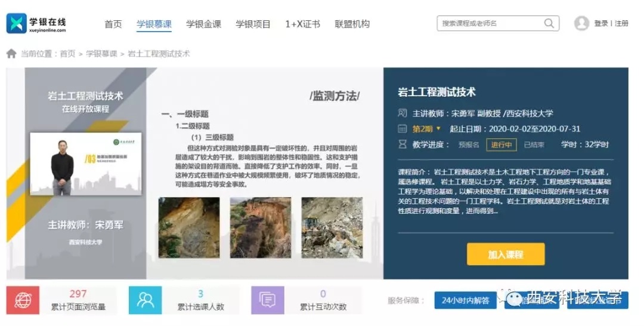Click the 24小时内解答 service button

coord(465,300)
